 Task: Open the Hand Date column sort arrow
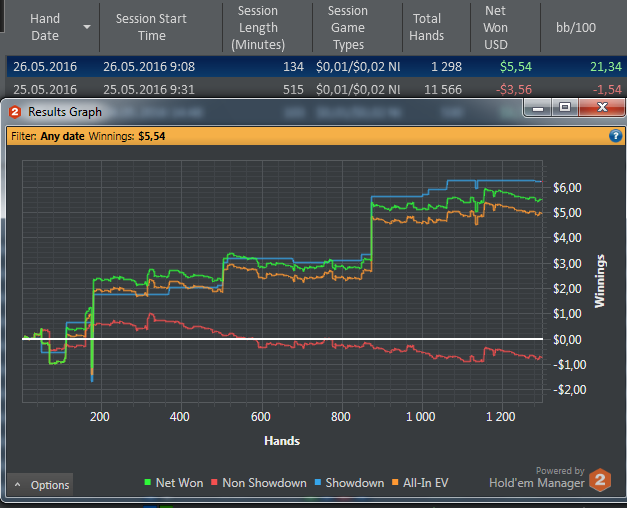pos(87,27)
